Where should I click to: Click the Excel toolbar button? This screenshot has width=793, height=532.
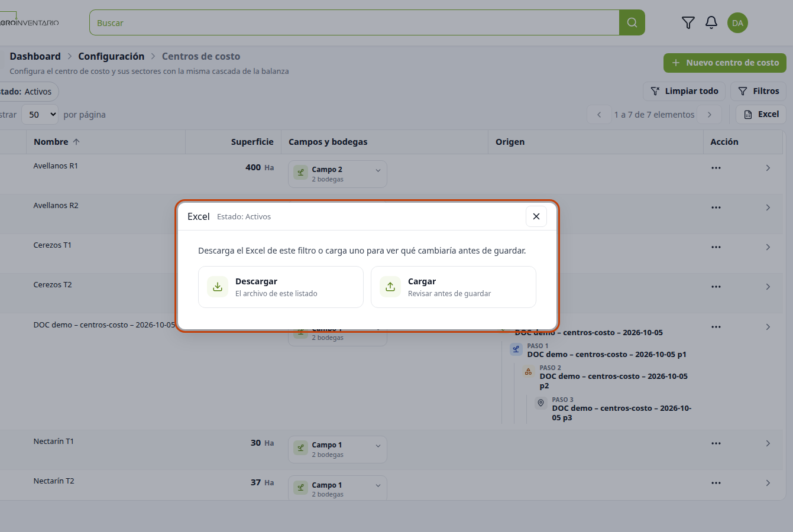761,114
